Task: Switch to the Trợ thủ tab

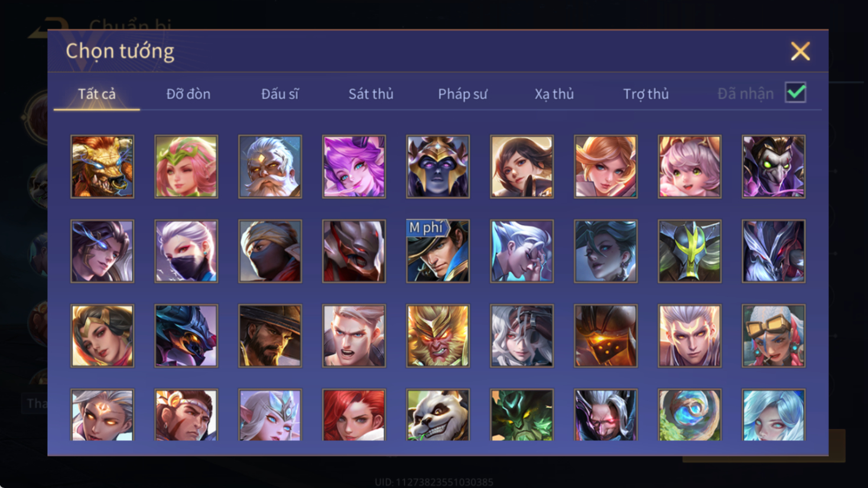Action: [646, 94]
